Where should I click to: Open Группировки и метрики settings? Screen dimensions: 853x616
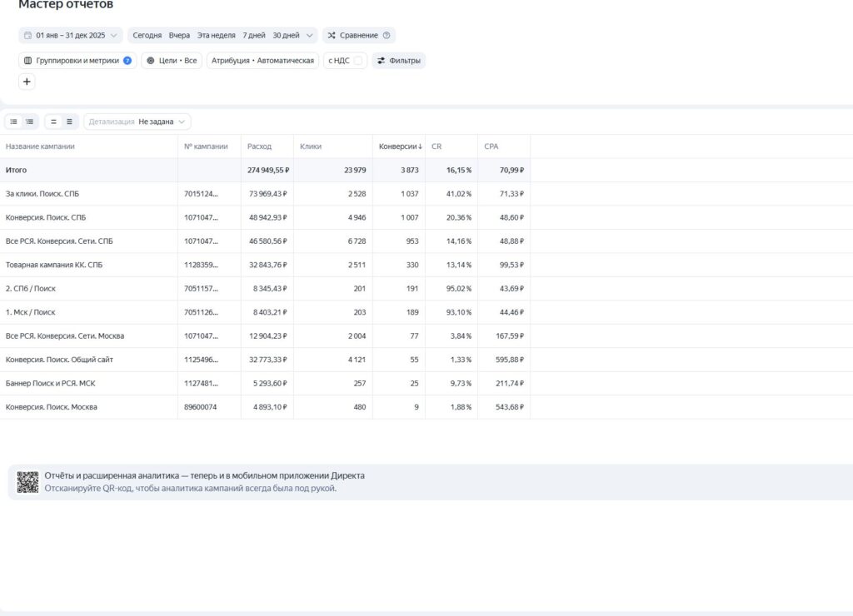77,60
